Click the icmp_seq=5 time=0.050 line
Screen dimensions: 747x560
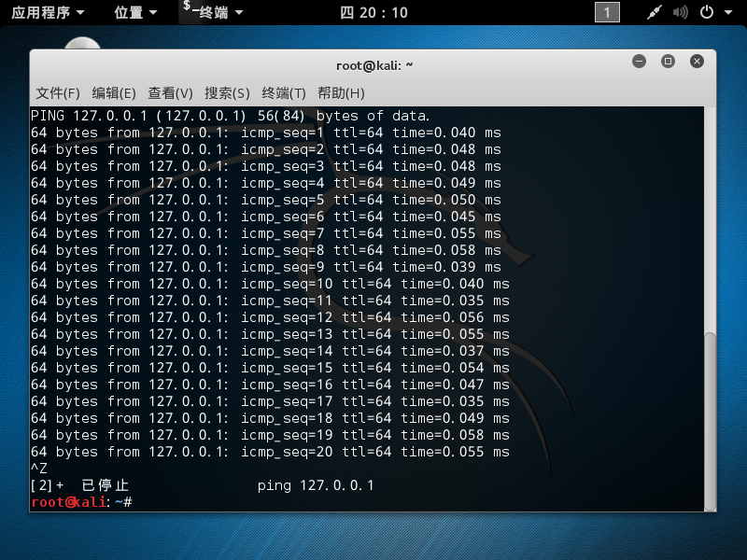click(x=266, y=200)
